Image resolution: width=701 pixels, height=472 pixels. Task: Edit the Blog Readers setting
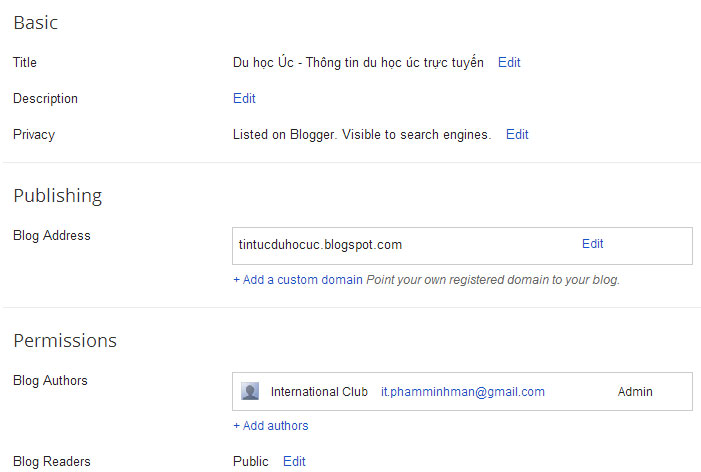pyautogui.click(x=294, y=461)
